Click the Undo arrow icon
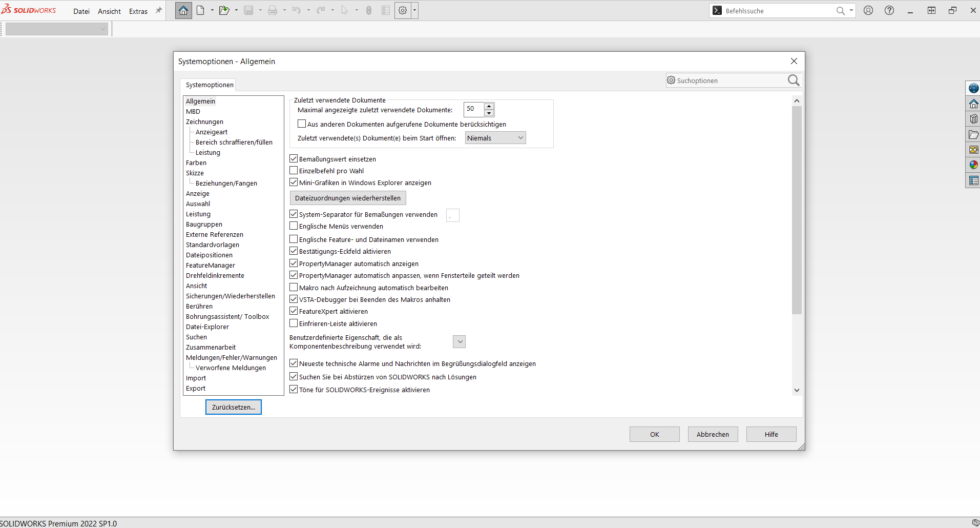 [297, 10]
